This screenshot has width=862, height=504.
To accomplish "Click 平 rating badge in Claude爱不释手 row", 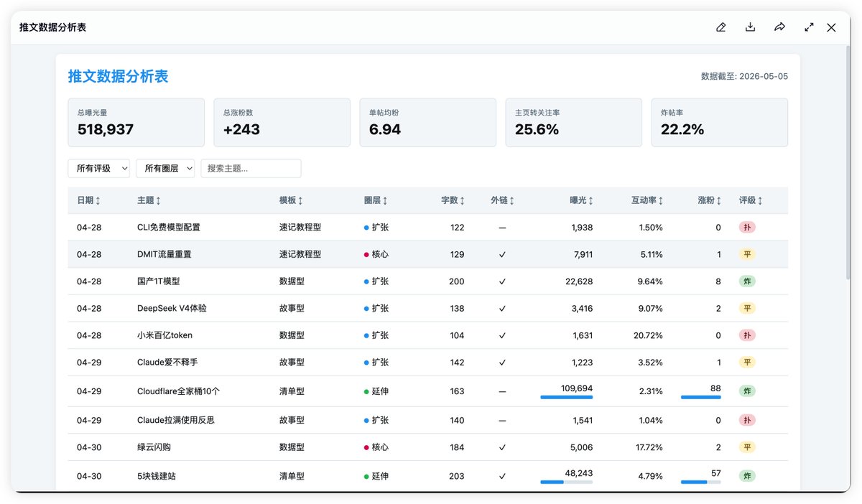I will click(x=747, y=363).
